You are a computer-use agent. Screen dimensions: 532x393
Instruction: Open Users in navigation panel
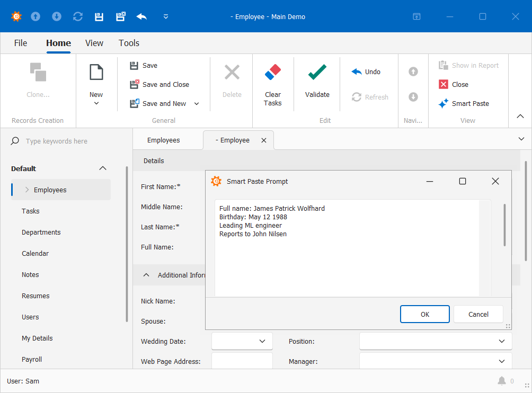[x=30, y=317]
